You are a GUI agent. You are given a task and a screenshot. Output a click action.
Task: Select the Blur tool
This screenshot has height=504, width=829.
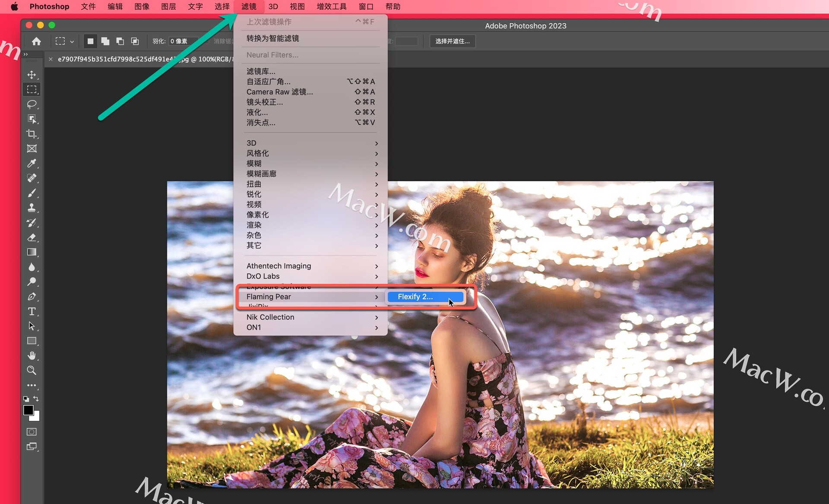[x=32, y=267]
